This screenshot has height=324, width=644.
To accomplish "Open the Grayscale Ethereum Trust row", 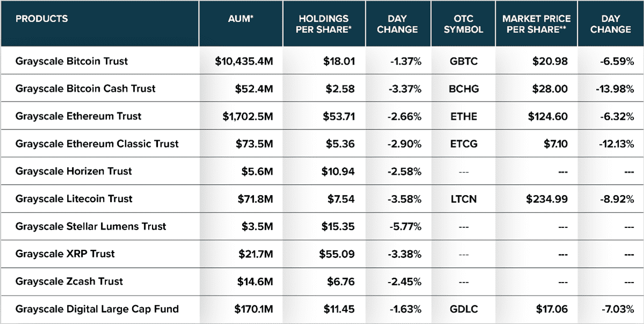I will pos(78,116).
